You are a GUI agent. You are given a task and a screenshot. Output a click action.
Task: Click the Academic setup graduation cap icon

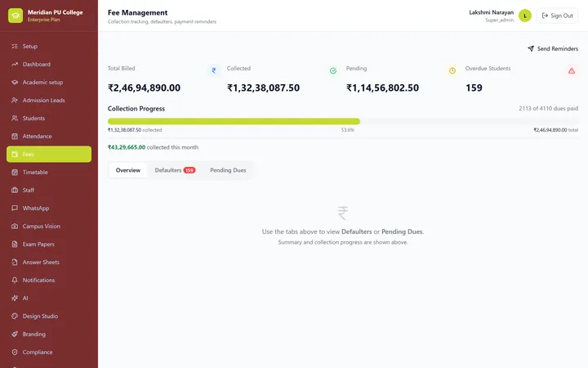(x=15, y=83)
